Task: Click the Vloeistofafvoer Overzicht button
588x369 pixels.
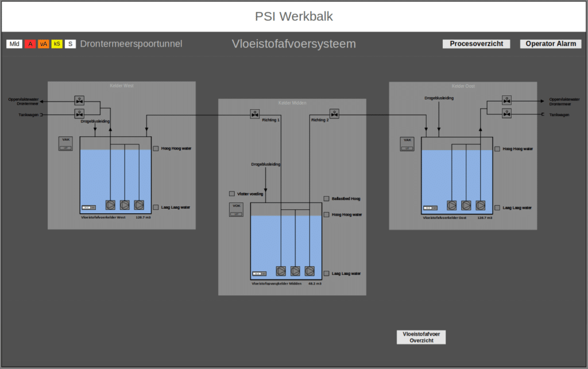Action: click(421, 337)
